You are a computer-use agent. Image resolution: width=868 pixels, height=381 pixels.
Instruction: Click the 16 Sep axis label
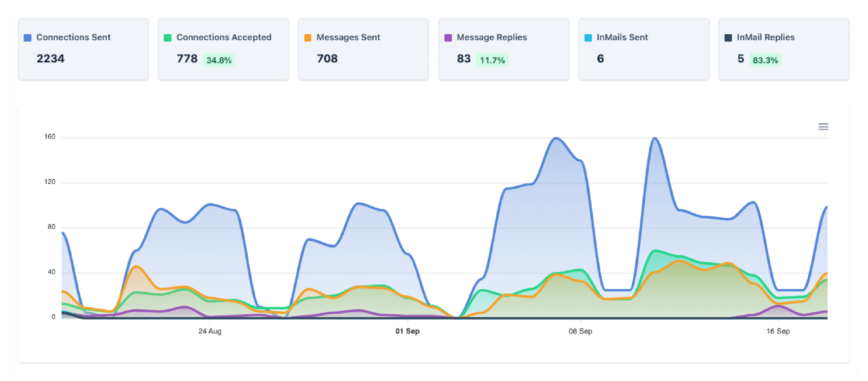[778, 331]
